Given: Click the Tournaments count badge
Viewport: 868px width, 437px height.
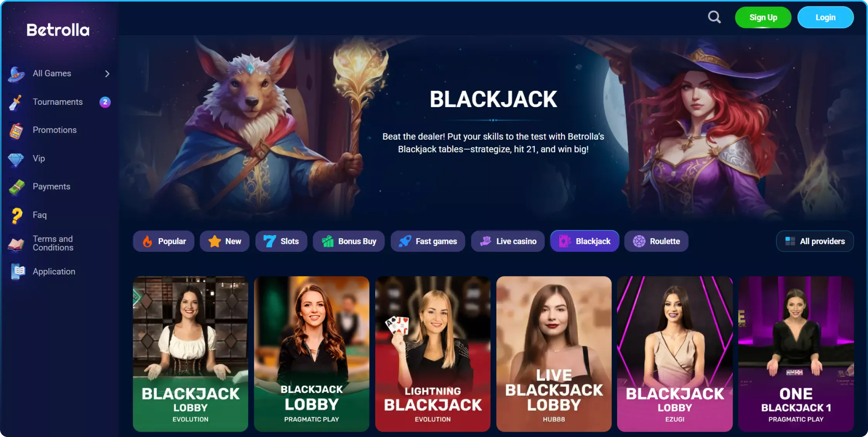Looking at the screenshot, I should pyautogui.click(x=105, y=102).
